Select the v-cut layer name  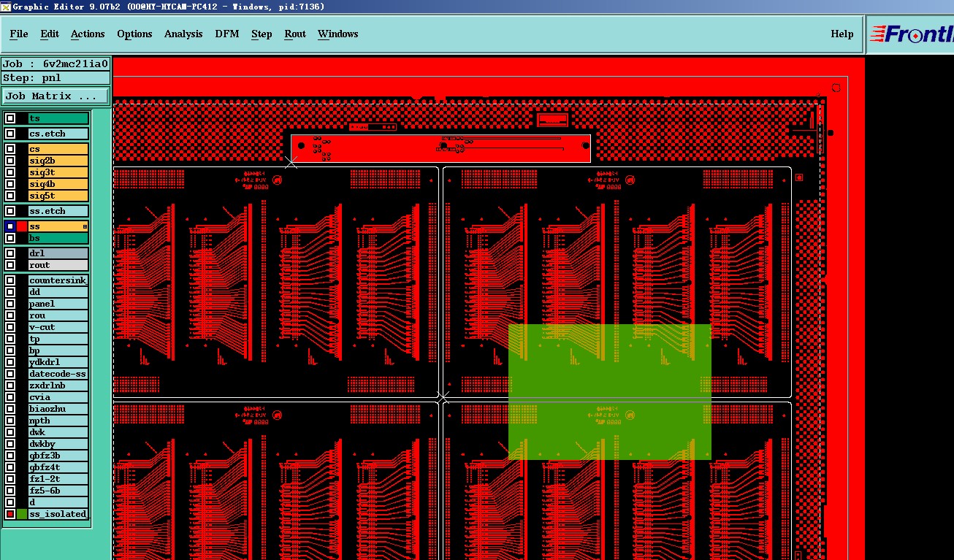(x=58, y=327)
